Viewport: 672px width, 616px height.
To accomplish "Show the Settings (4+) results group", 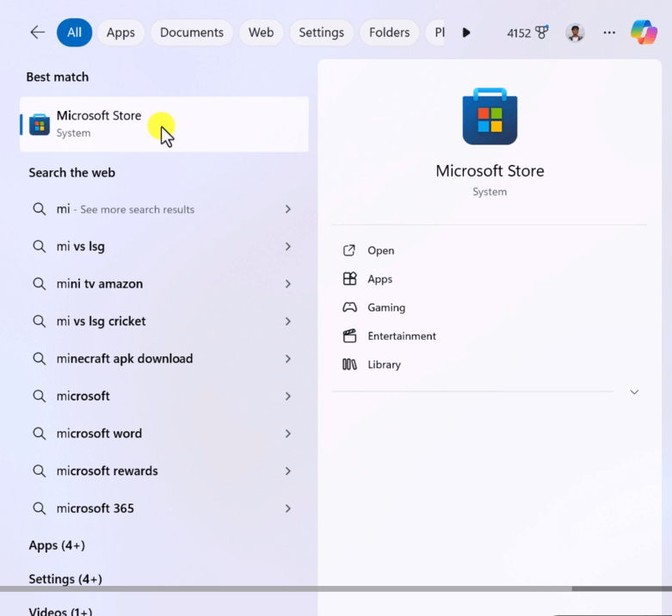I will (x=65, y=579).
